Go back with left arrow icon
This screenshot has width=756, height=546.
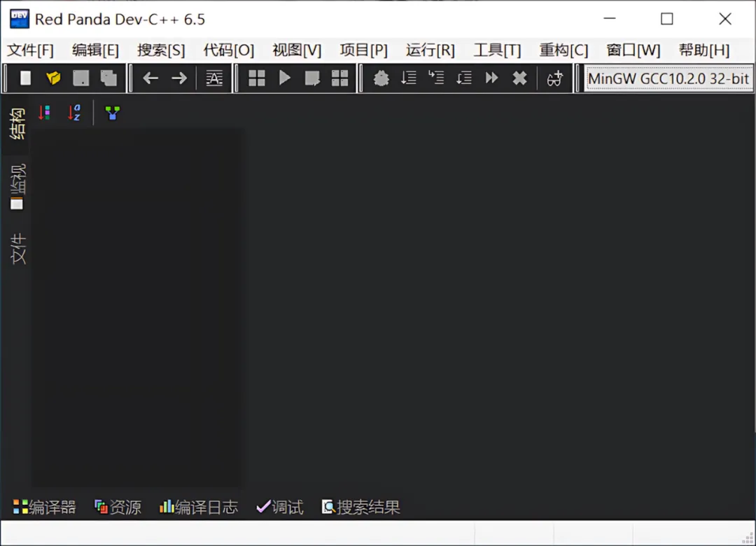coord(151,78)
